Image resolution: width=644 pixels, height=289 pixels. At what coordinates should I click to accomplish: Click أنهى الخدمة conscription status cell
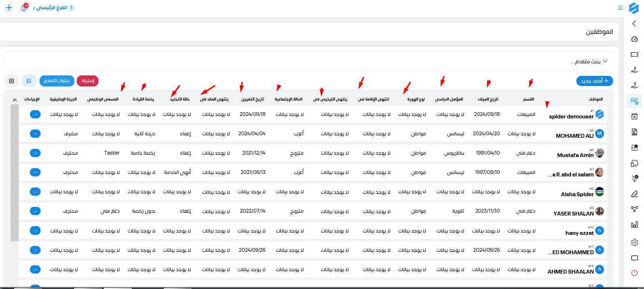coord(178,172)
